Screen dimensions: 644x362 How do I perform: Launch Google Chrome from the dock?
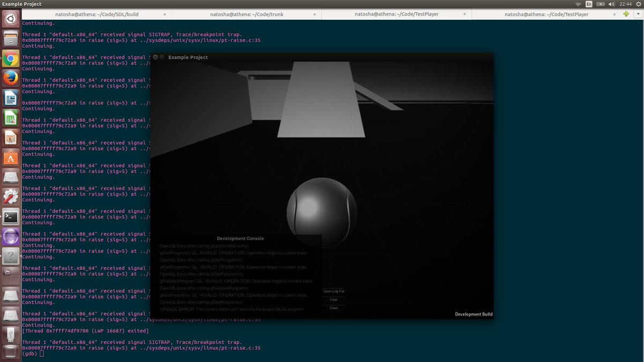tap(11, 58)
